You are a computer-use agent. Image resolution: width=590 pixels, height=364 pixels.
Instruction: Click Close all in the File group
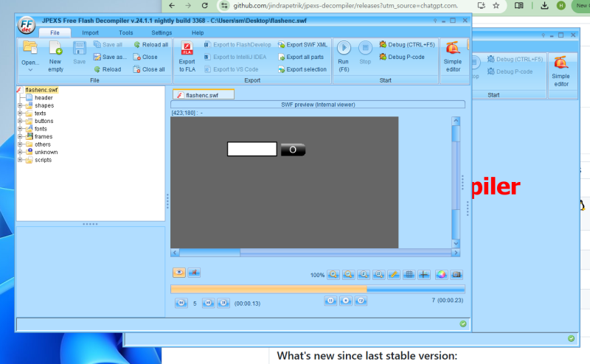(149, 69)
